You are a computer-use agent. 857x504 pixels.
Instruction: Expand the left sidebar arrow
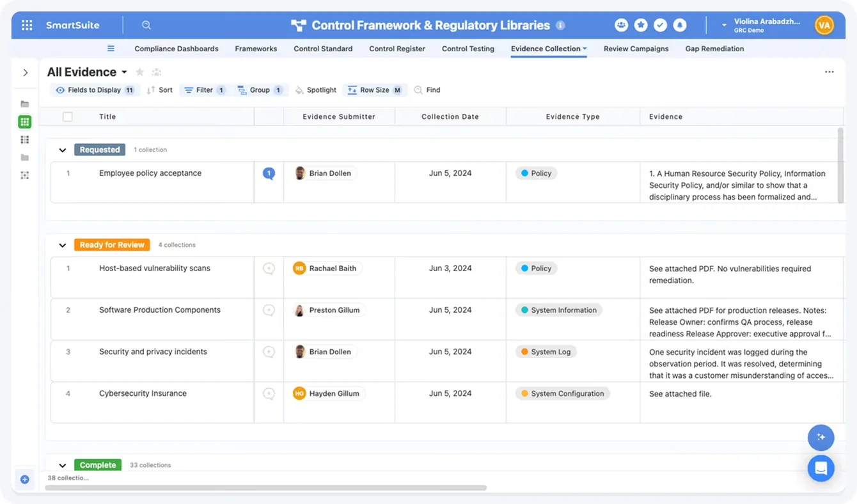26,73
